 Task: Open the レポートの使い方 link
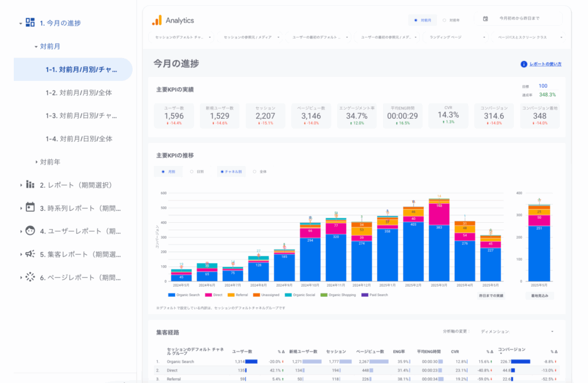click(546, 64)
